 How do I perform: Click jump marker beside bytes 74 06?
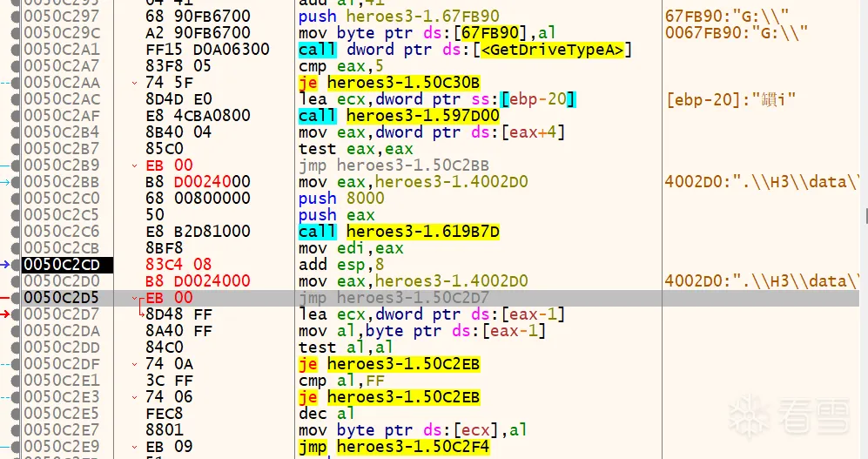point(135,397)
